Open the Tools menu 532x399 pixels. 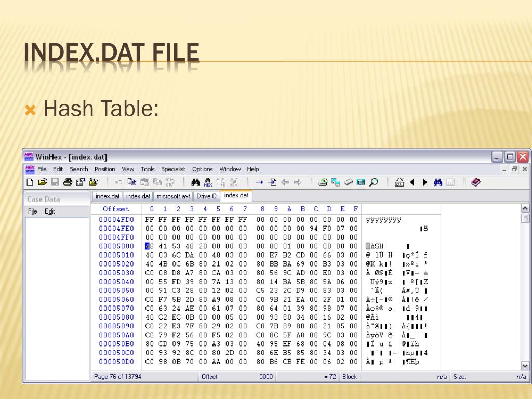tap(148, 169)
